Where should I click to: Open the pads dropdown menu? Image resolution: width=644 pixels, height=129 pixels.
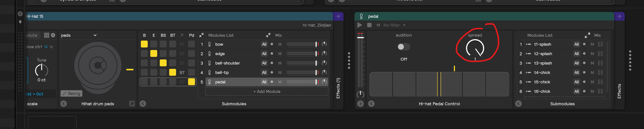point(78,35)
